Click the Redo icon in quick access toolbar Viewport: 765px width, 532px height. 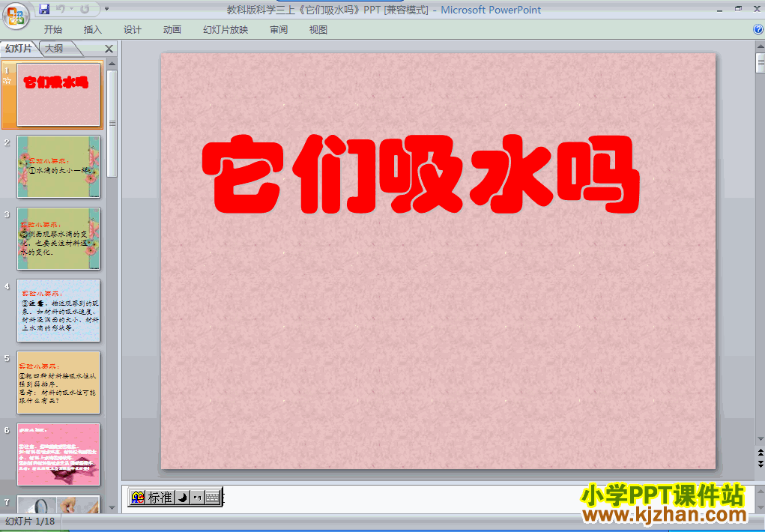click(x=85, y=9)
